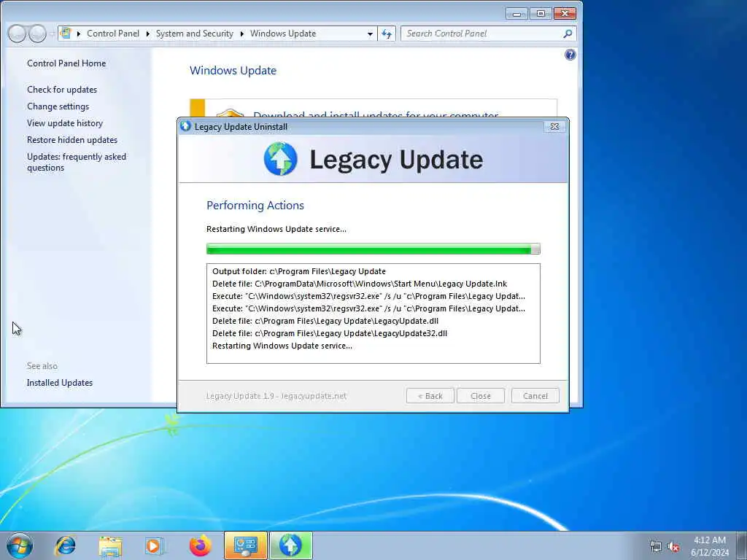Expand arrow before Control Panel breadcrumb
747x560 pixels.
(79, 34)
